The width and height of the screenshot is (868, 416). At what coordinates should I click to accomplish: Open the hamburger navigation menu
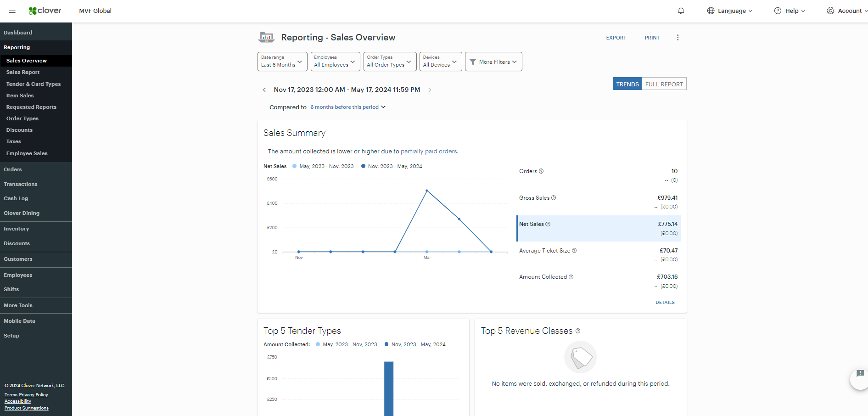(x=12, y=11)
